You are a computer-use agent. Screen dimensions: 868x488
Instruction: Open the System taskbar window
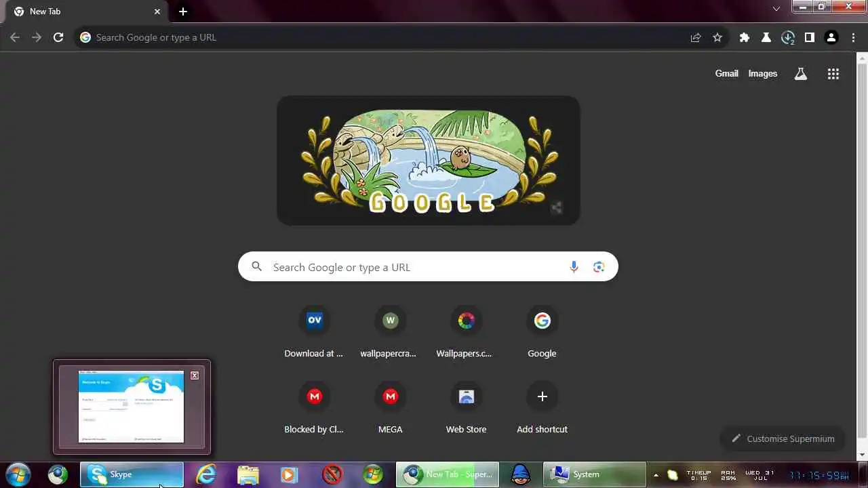coord(595,474)
